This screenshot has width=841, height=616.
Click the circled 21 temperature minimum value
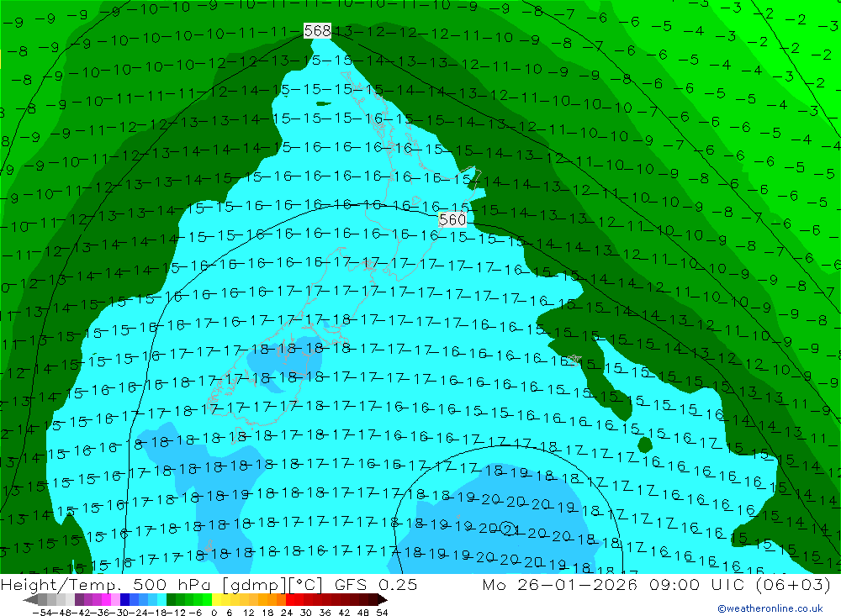coord(509,529)
